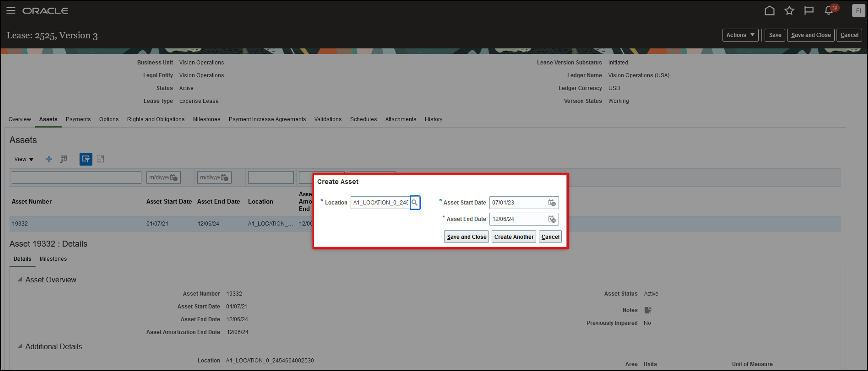Open the hamburger navigation menu
This screenshot has width=868, height=371.
pyautogui.click(x=11, y=10)
